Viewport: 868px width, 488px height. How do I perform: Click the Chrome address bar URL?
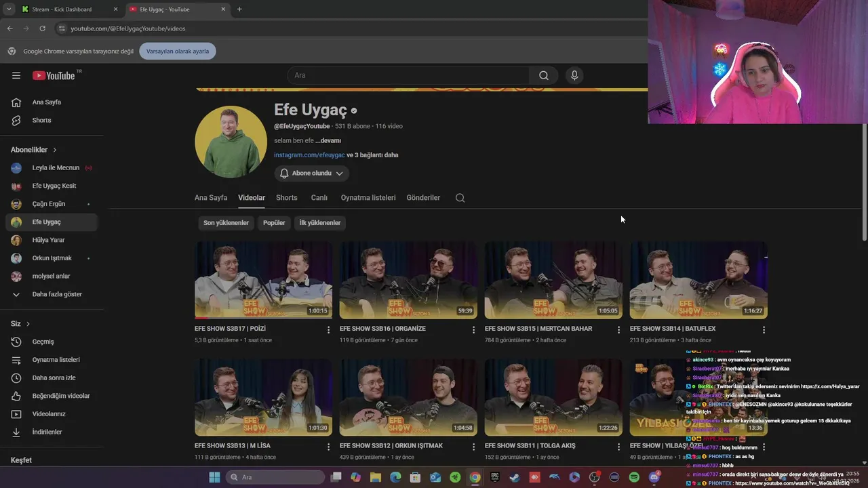[x=128, y=28]
